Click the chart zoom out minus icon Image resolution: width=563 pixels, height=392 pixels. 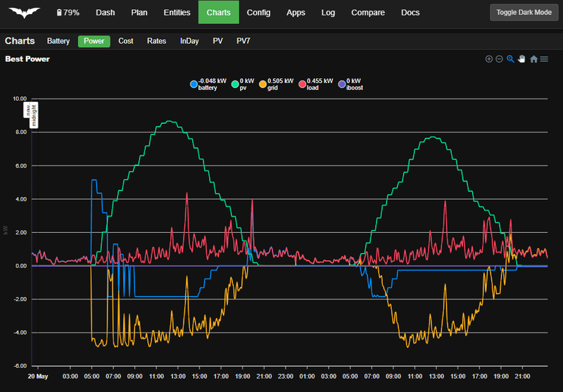coord(499,59)
